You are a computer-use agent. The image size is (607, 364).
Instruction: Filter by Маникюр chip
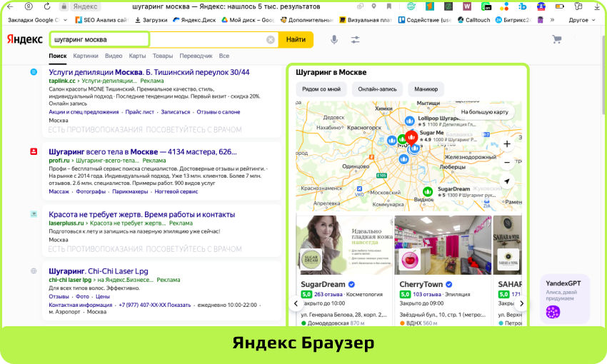pyautogui.click(x=426, y=89)
